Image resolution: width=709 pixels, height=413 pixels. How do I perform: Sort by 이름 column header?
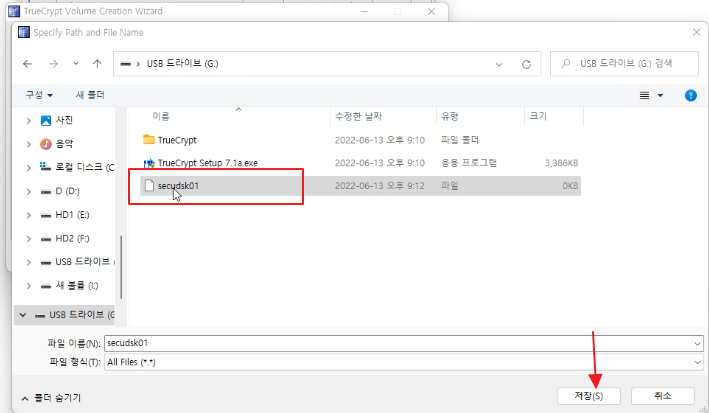tap(161, 117)
